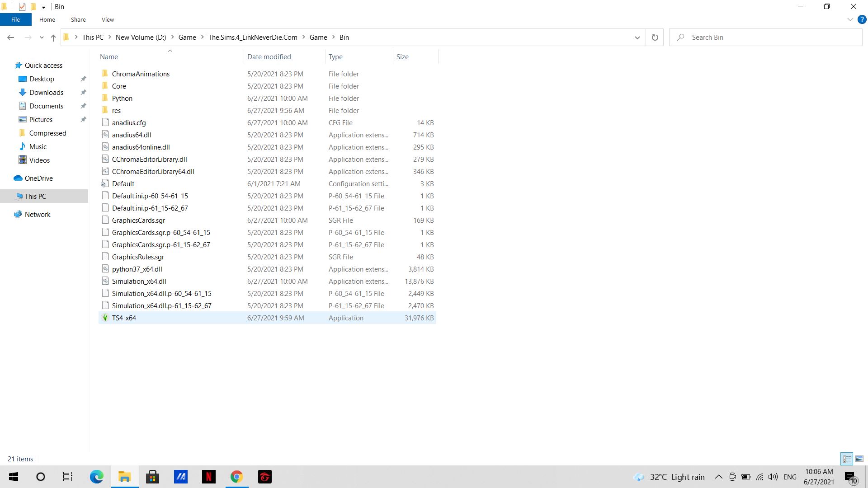Select Quick access in navigation pane
868x488 pixels.
coord(43,66)
